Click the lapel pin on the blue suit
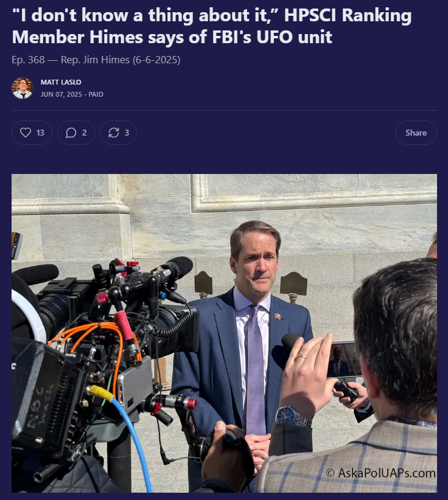 (279, 316)
